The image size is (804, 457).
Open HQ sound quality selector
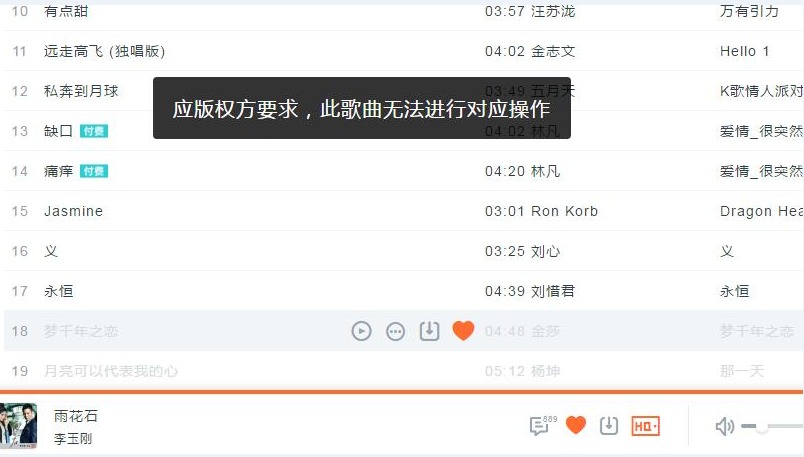[x=646, y=426]
